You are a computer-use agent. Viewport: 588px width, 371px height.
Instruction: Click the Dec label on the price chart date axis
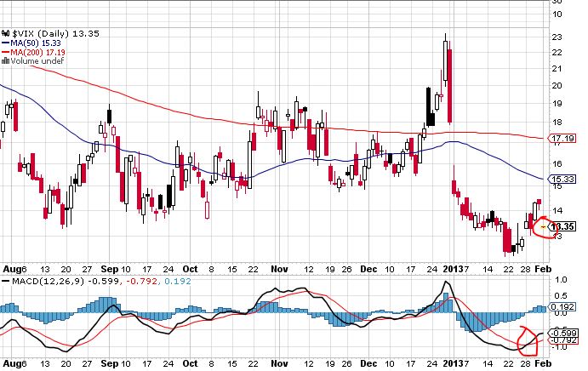(x=368, y=270)
